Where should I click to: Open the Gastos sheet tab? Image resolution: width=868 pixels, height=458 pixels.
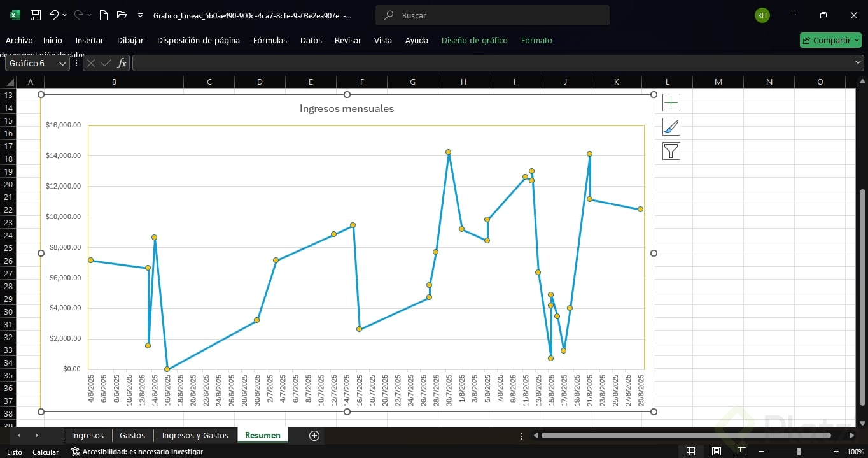pos(132,436)
